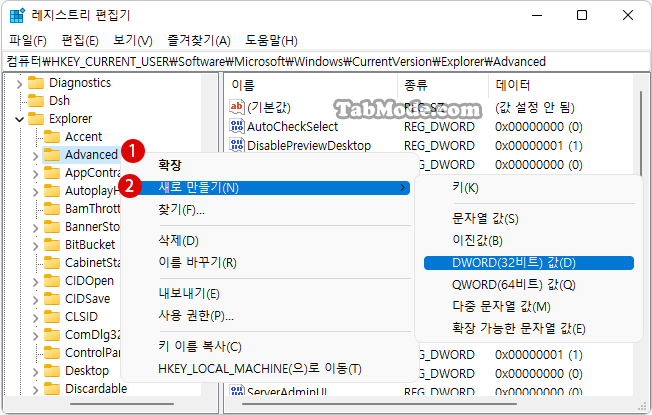
Task: Expand the AppContract key
Action: pyautogui.click(x=35, y=174)
